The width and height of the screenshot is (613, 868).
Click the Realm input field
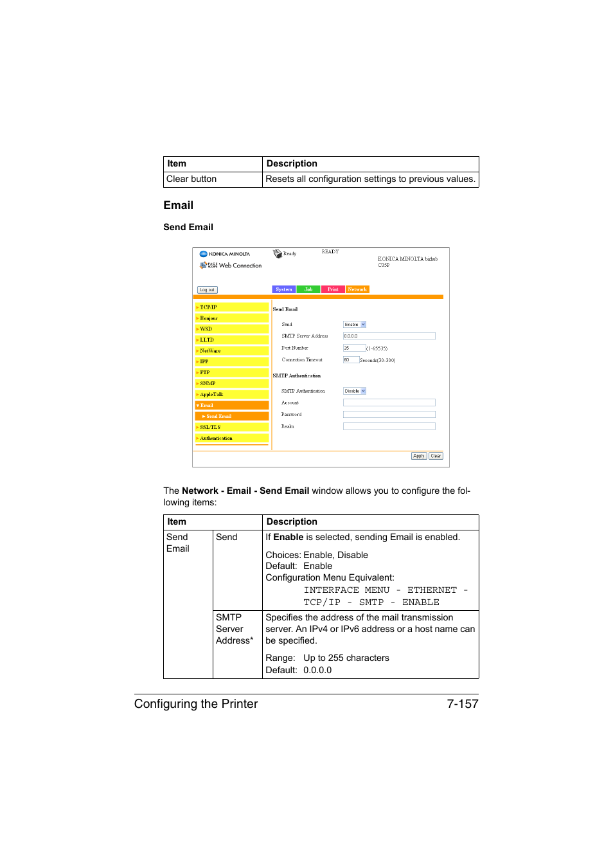[389, 426]
